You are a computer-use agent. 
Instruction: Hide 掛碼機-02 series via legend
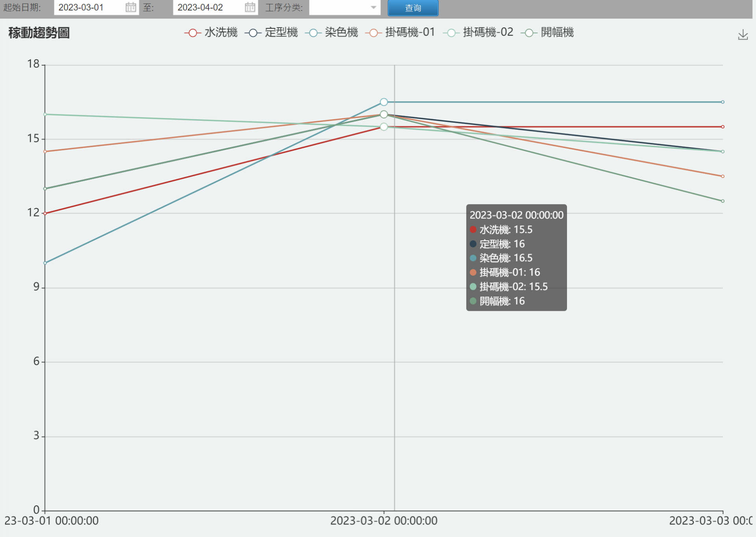478,32
